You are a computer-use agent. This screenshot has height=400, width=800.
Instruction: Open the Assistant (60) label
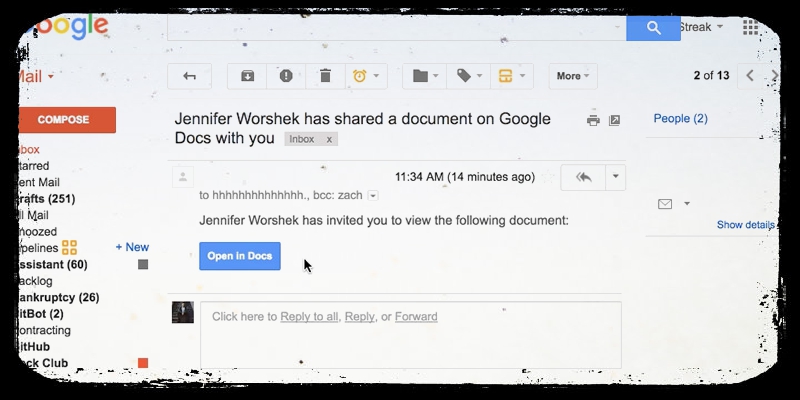tap(52, 265)
